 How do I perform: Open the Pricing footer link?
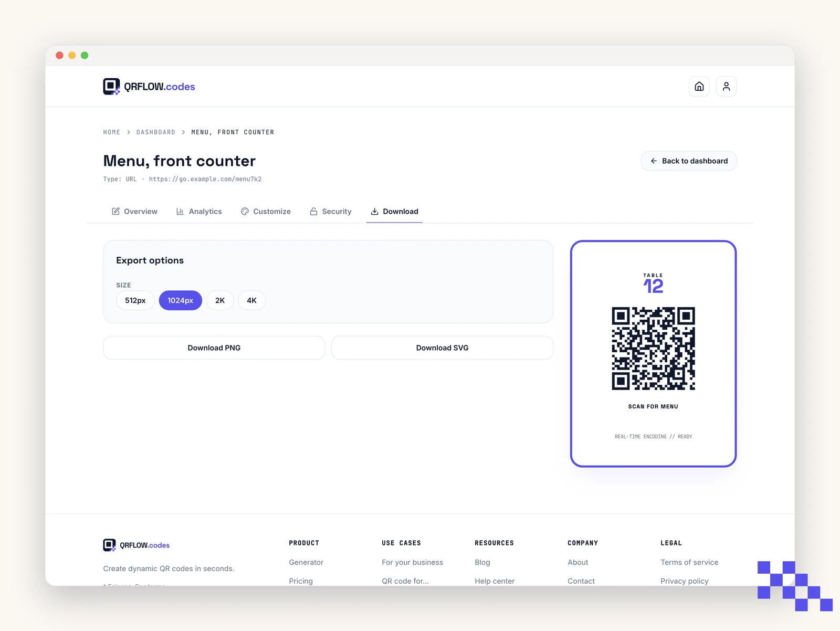tap(301, 581)
